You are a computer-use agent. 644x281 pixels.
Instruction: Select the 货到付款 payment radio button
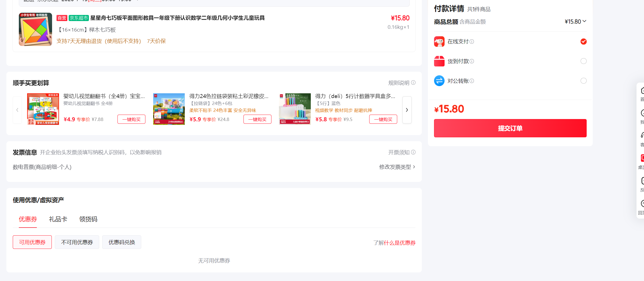(x=584, y=61)
